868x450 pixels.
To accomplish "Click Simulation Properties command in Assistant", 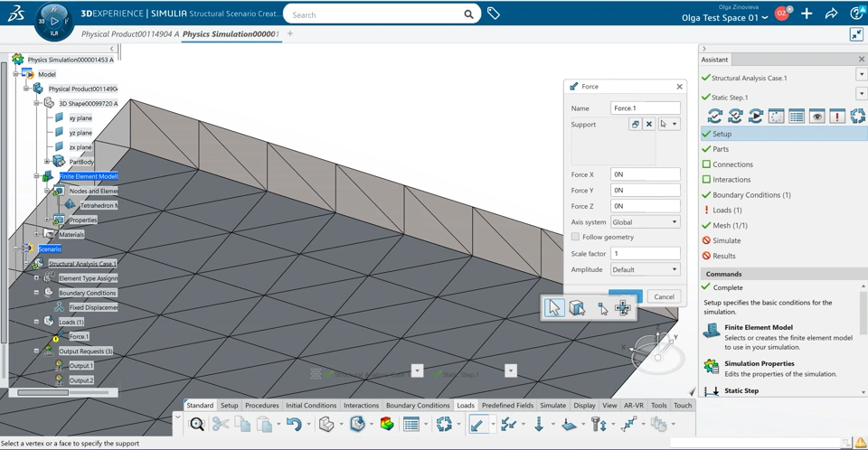I will coord(759,363).
